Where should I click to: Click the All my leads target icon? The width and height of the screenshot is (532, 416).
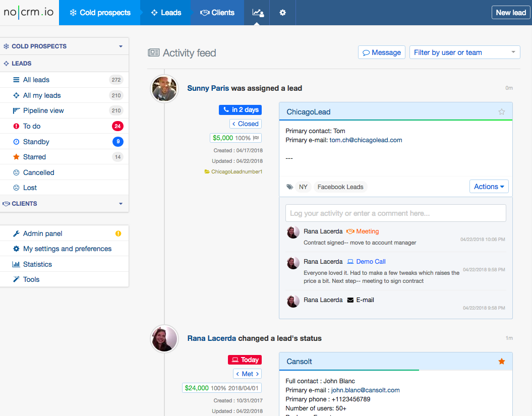point(16,95)
